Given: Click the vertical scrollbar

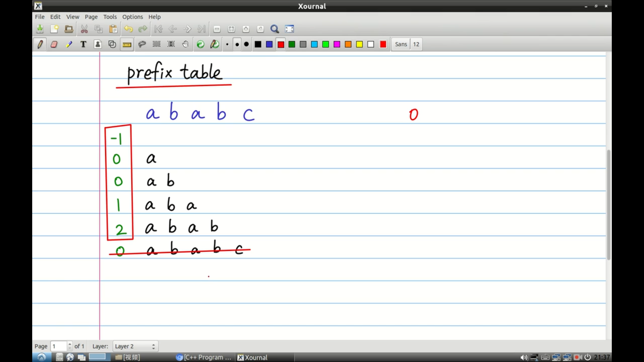Looking at the screenshot, I should (x=608, y=204).
